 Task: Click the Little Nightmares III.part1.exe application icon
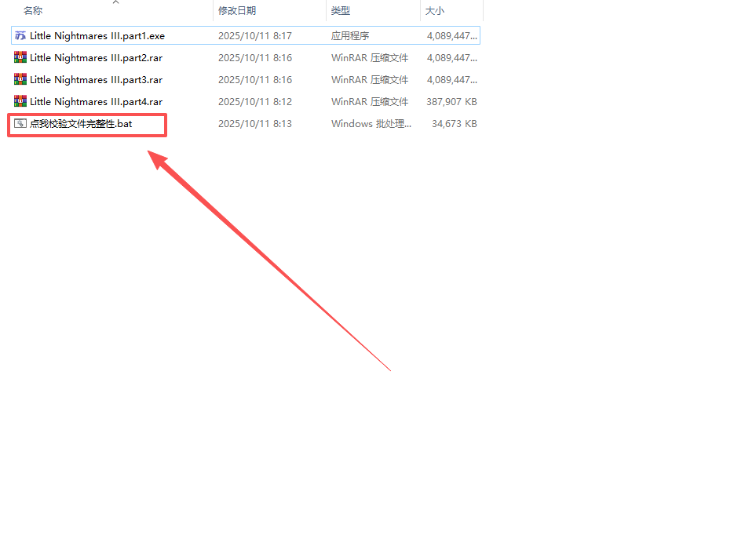[x=20, y=35]
